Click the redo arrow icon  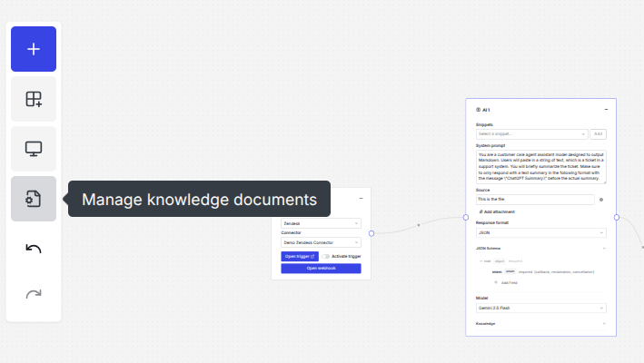click(34, 294)
